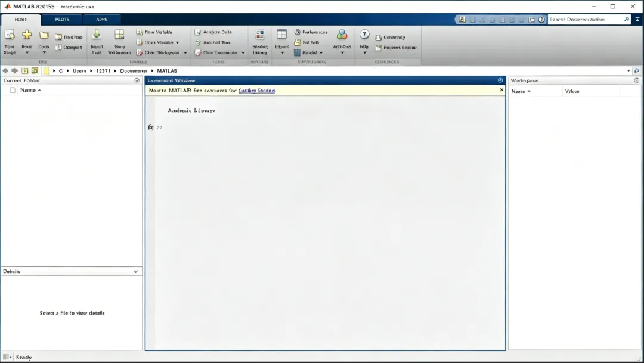Expand the New dropdown arrow
The height and width of the screenshot is (363, 644).
click(x=27, y=53)
